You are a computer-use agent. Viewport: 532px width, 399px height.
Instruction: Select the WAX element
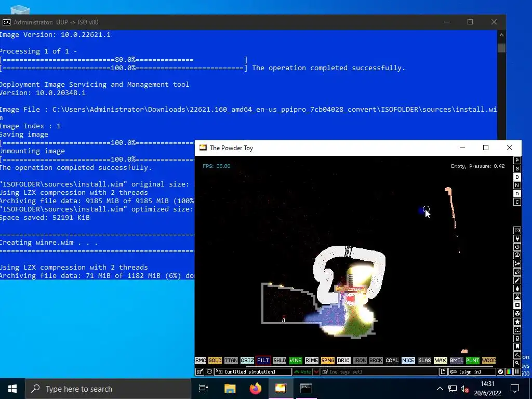click(x=441, y=361)
